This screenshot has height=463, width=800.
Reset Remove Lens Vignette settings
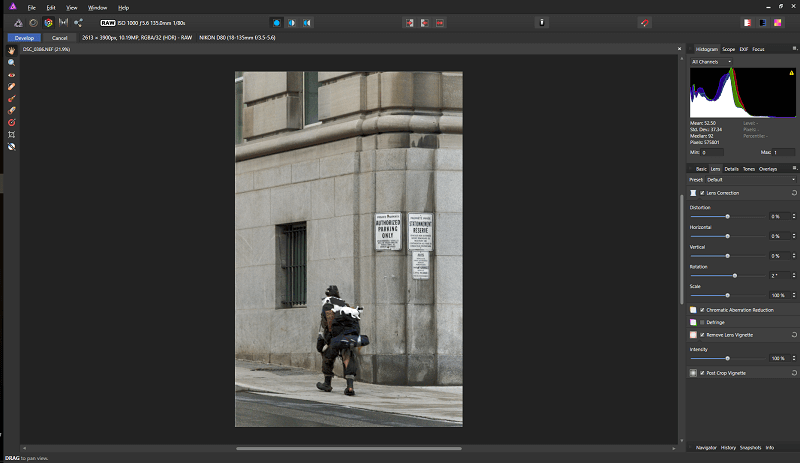[x=794, y=335]
